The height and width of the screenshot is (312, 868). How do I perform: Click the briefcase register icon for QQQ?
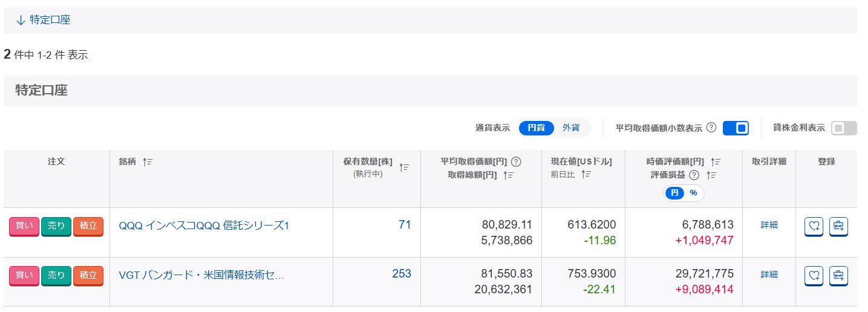click(838, 226)
